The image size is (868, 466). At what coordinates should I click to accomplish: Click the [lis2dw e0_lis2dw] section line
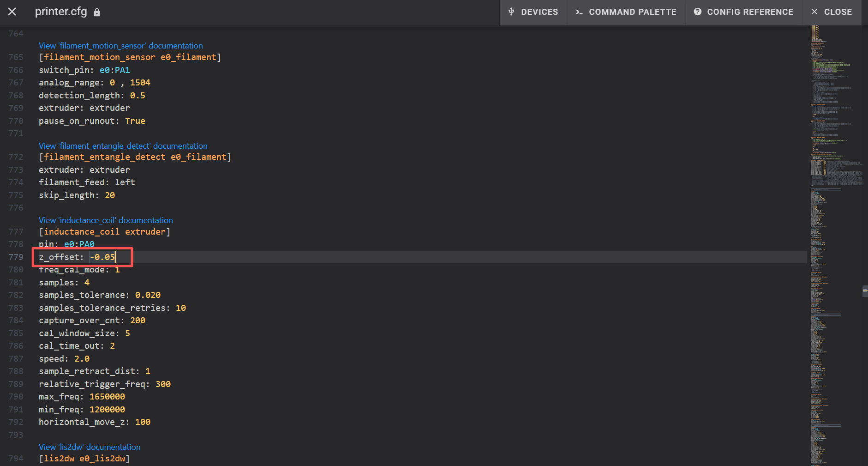click(x=84, y=459)
